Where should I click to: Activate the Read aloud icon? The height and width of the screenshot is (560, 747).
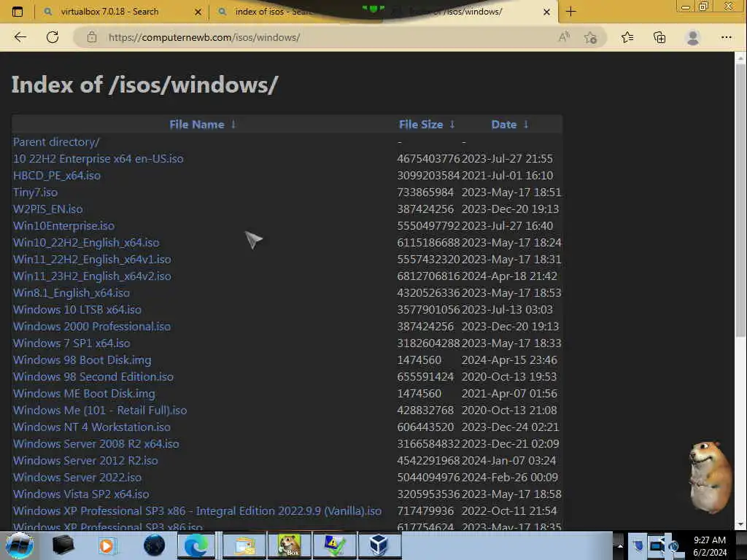[x=564, y=37]
